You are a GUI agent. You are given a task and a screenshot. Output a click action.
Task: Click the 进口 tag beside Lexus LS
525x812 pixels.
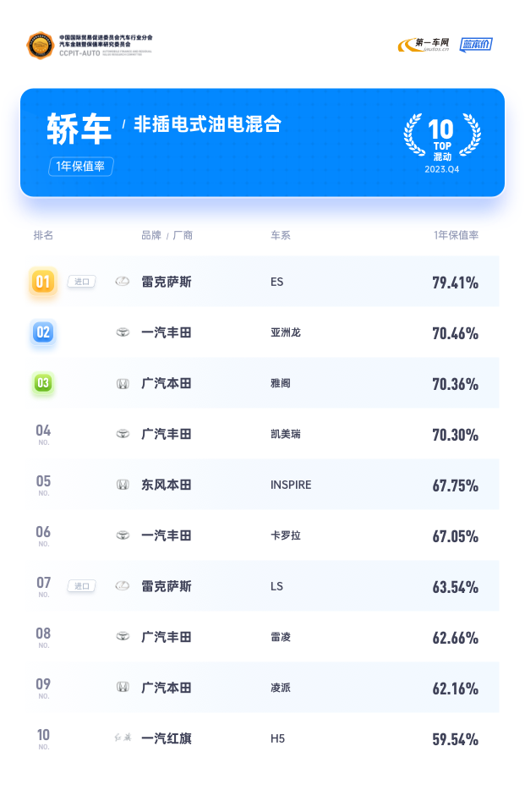pos(82,586)
